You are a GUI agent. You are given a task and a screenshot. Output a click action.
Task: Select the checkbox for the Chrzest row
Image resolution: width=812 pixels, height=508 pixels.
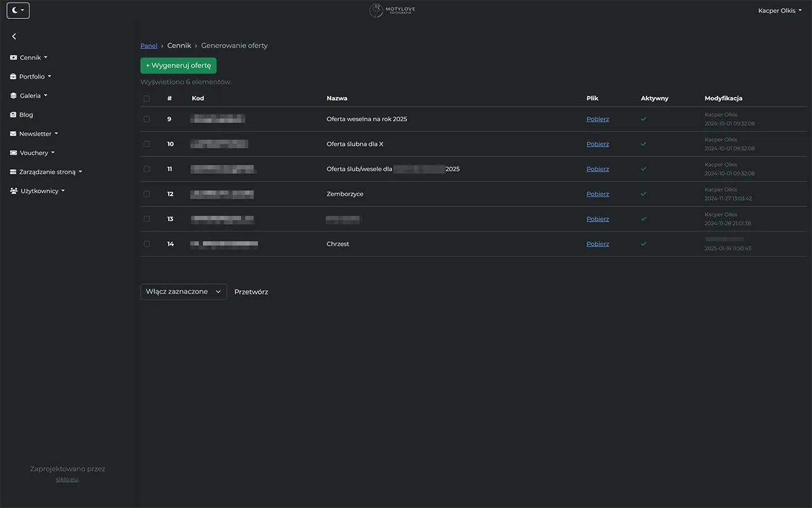tap(147, 243)
